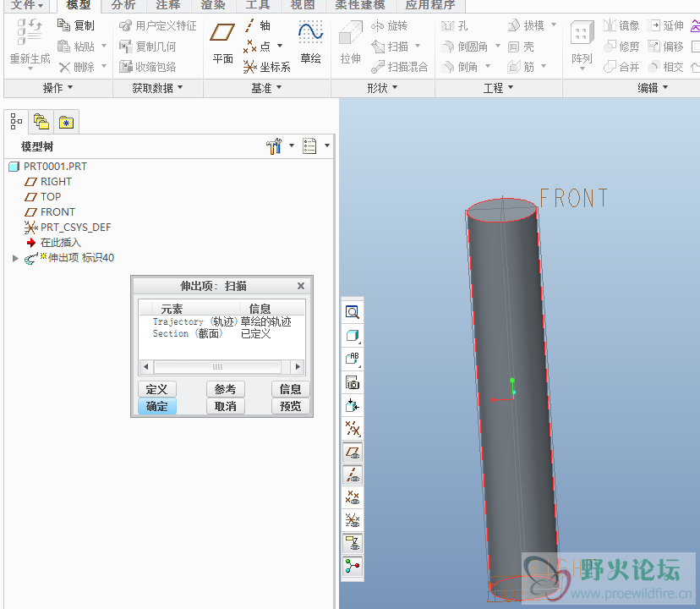Open the 文件 menu
The width and height of the screenshot is (700, 609).
(x=27, y=5)
